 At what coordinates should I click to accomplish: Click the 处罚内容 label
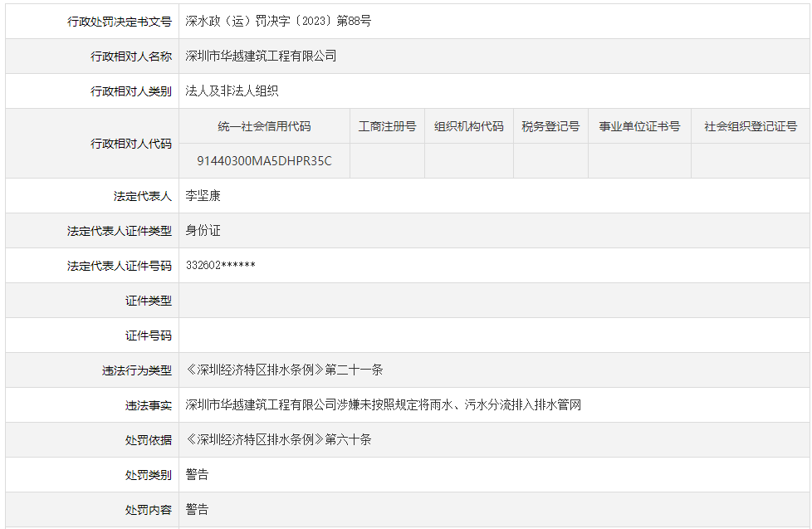148,510
